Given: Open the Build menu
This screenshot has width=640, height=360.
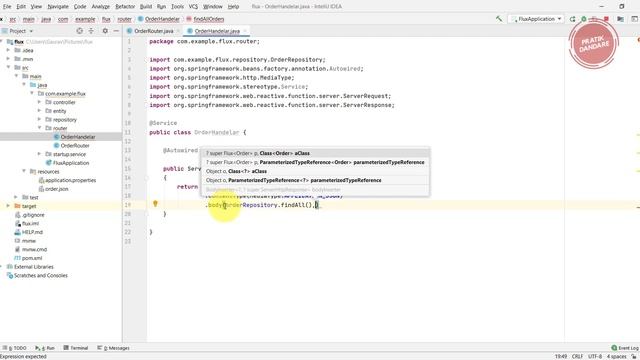Looking at the screenshot, I should [x=146, y=7].
